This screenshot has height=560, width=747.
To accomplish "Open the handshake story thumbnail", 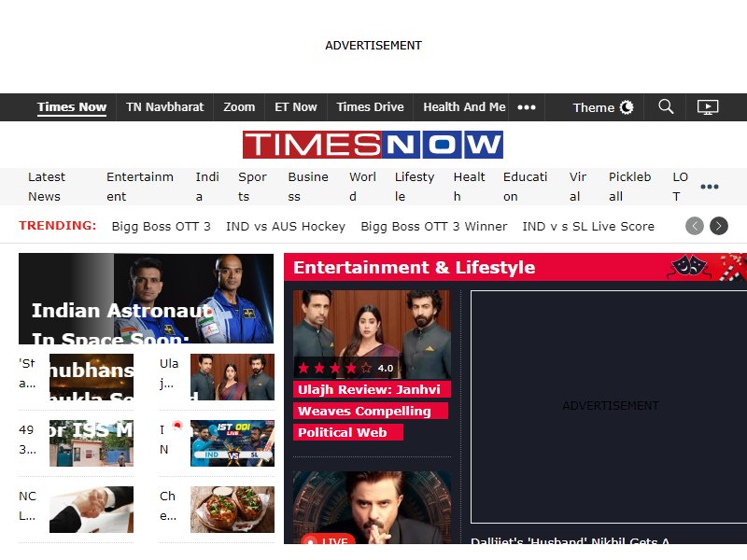I will (92, 509).
